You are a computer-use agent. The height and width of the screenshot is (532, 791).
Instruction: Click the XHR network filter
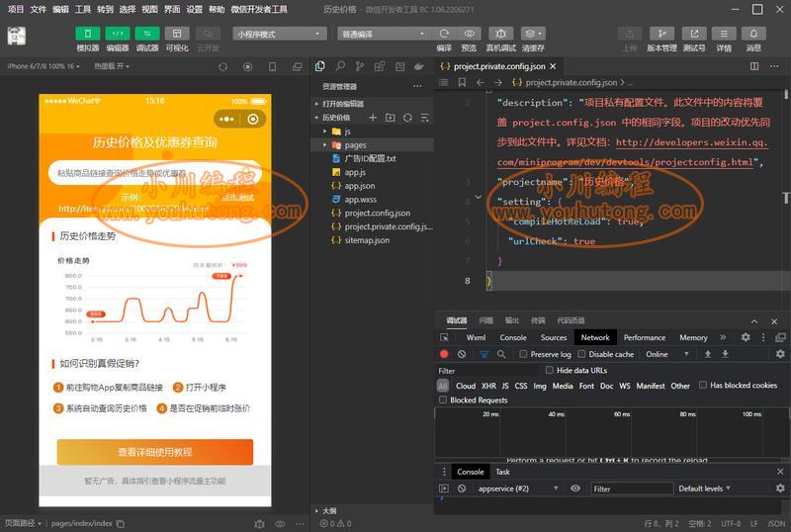click(488, 386)
